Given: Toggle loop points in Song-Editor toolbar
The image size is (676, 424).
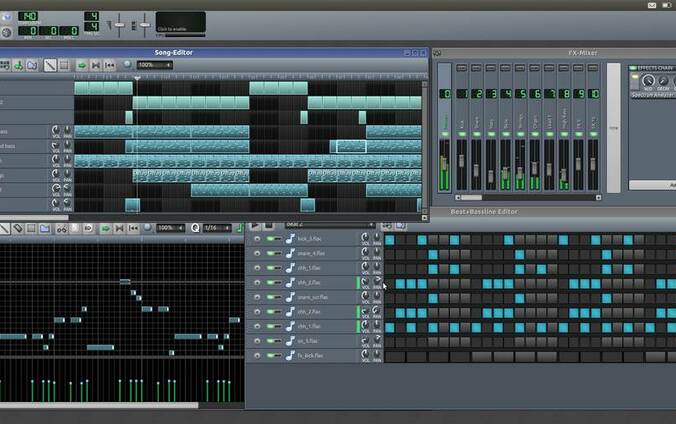Looking at the screenshot, I should (96, 66).
